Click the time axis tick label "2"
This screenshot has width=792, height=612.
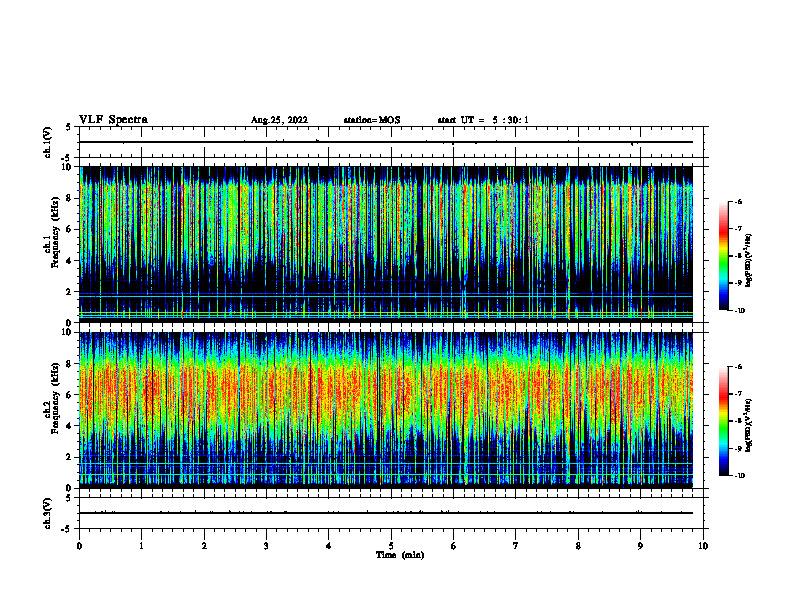tap(204, 546)
